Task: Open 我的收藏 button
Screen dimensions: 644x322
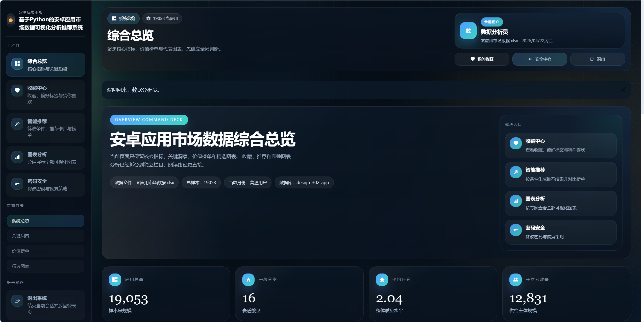Action: point(482,59)
